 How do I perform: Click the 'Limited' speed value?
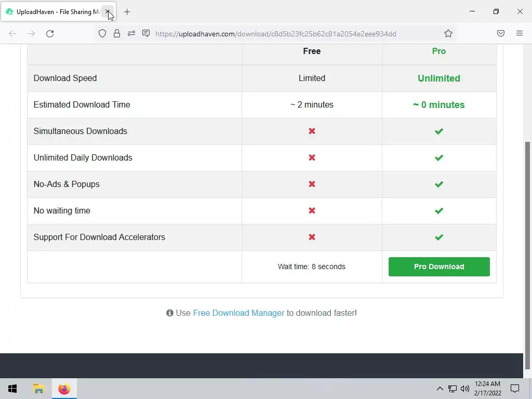click(x=312, y=78)
